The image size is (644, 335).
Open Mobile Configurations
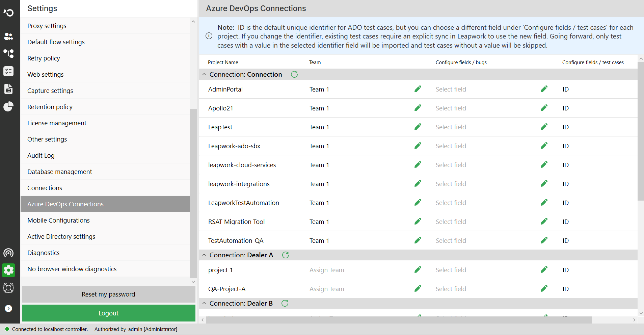pyautogui.click(x=105, y=220)
